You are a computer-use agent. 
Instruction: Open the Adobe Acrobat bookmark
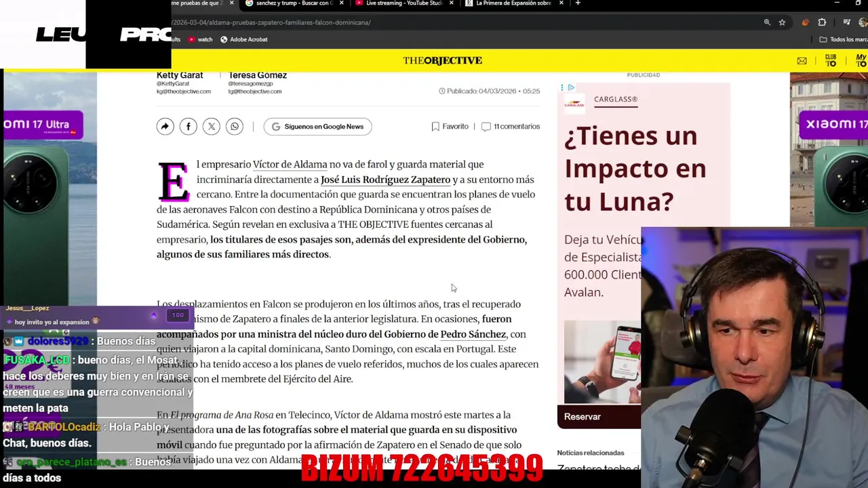tap(243, 39)
